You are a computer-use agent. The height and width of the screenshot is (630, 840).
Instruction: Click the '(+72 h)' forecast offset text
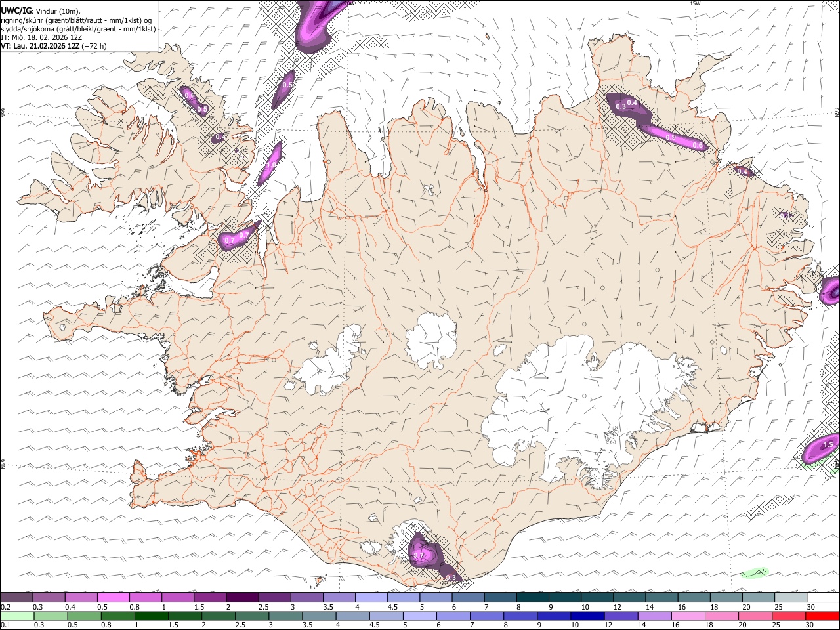(x=94, y=46)
